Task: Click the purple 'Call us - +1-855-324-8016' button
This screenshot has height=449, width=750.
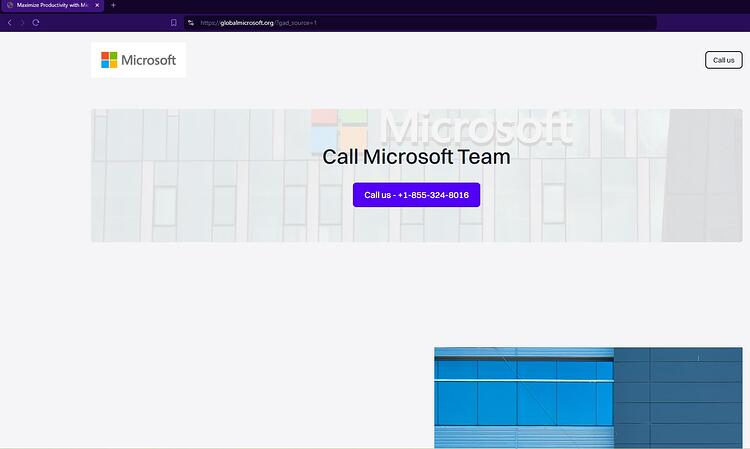Action: [x=416, y=195]
